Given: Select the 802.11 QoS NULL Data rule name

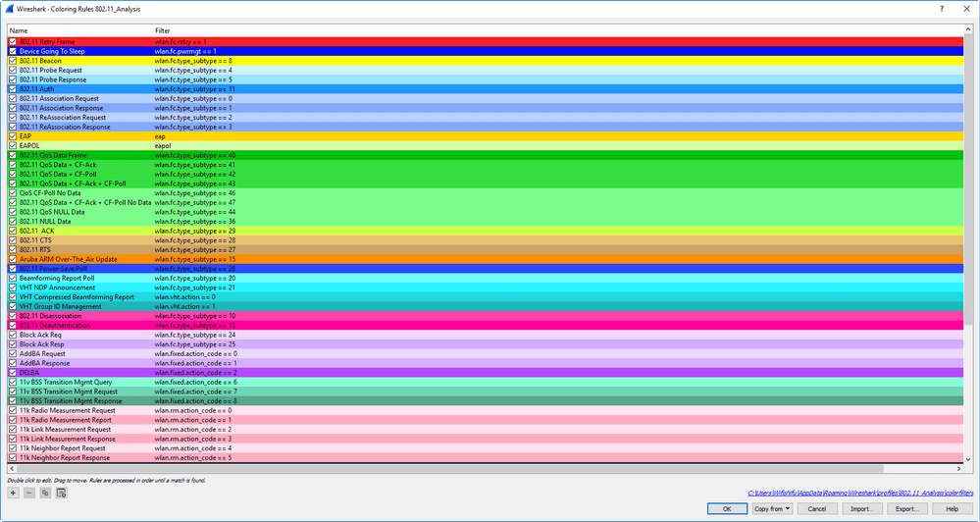Looking at the screenshot, I should click(x=52, y=212).
